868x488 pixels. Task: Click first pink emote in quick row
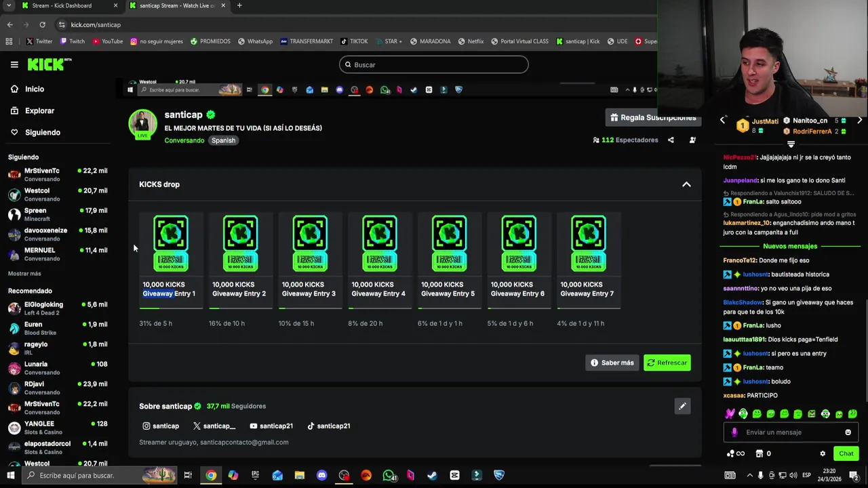click(x=730, y=413)
